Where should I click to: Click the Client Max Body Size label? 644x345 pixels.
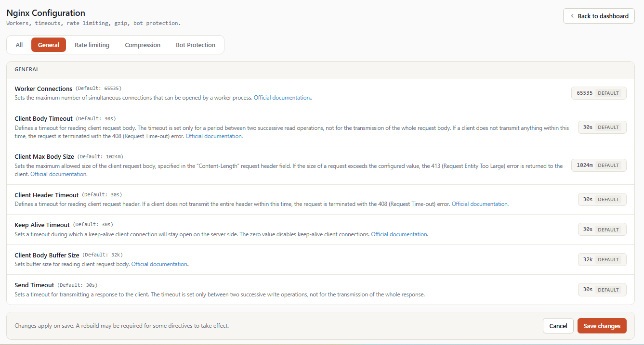tap(44, 156)
